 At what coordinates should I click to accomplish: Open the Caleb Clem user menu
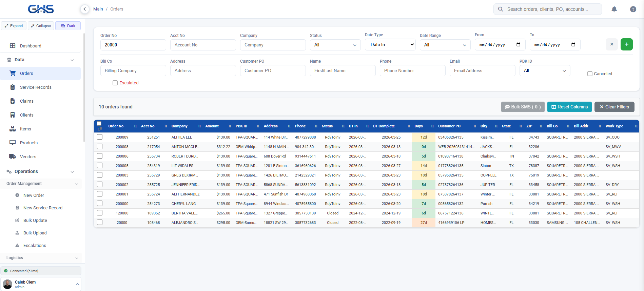pos(41,284)
